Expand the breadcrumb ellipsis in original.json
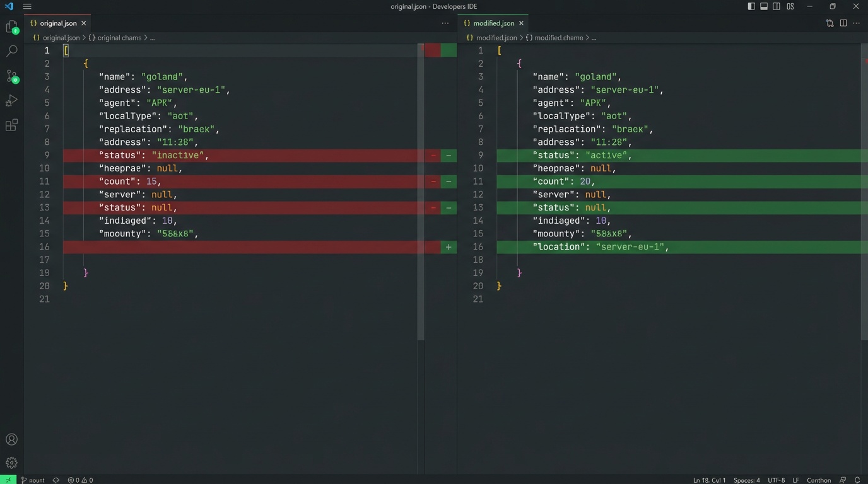 tap(152, 38)
